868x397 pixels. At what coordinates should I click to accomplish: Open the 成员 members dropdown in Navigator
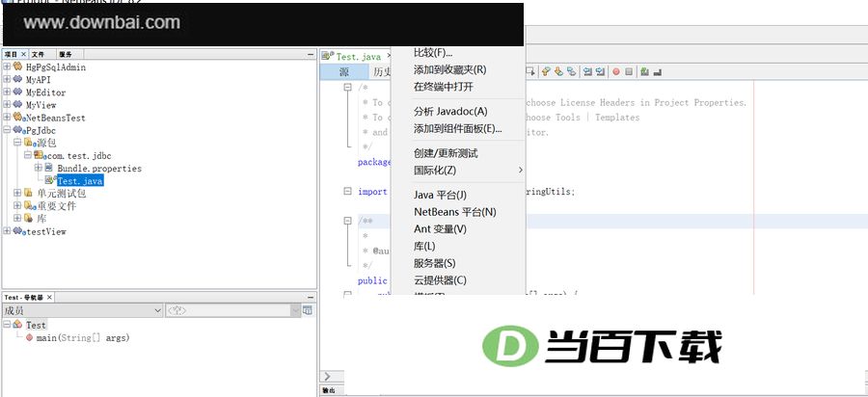(83, 310)
